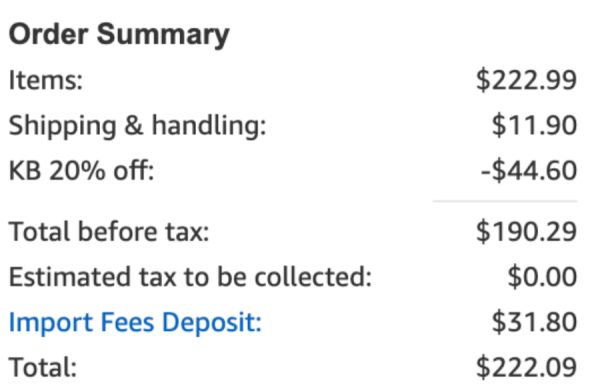This screenshot has width=600, height=389.
Task: Click the divider line above totals
Action: click(x=505, y=201)
